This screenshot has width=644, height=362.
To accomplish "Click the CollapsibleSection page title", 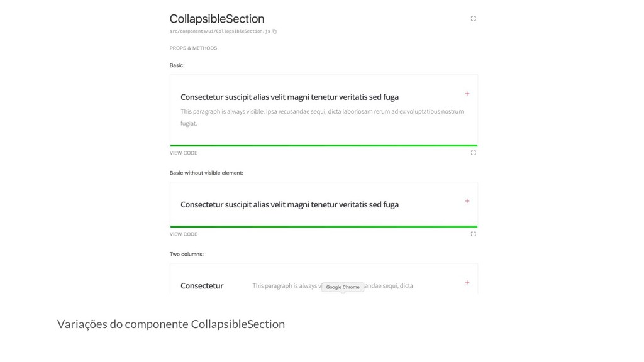I will click(217, 19).
